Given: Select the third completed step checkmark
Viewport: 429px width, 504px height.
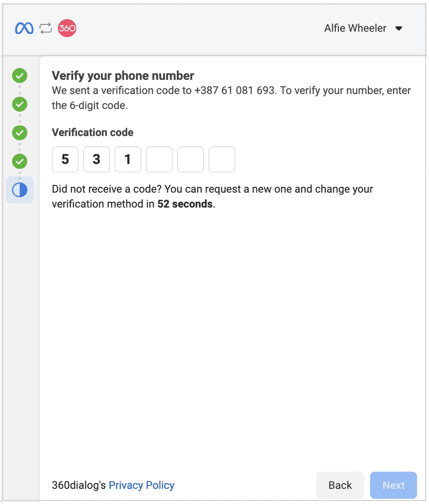Looking at the screenshot, I should (20, 133).
